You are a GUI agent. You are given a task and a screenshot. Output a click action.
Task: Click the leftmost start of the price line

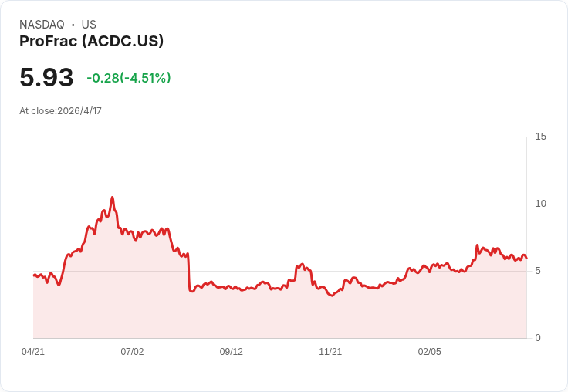pos(34,275)
